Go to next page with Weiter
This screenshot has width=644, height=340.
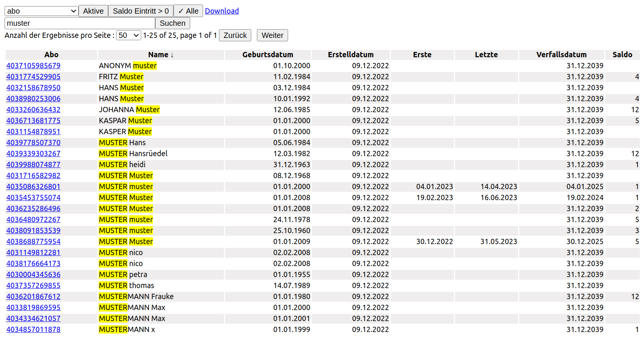click(x=272, y=35)
